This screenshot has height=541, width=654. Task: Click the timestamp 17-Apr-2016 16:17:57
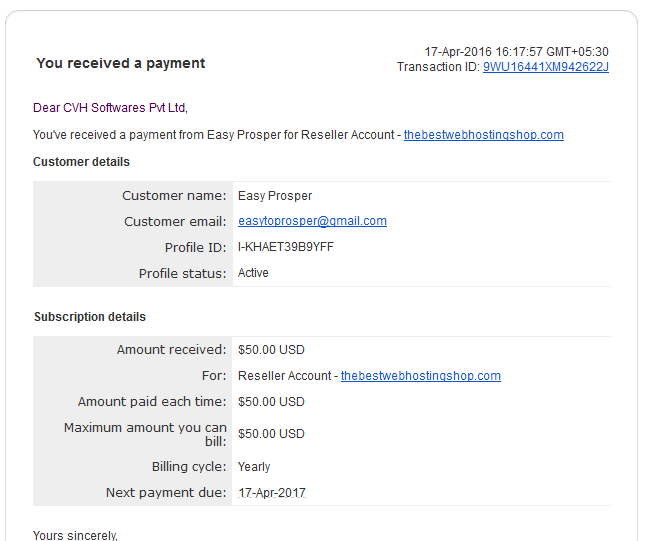click(x=483, y=52)
